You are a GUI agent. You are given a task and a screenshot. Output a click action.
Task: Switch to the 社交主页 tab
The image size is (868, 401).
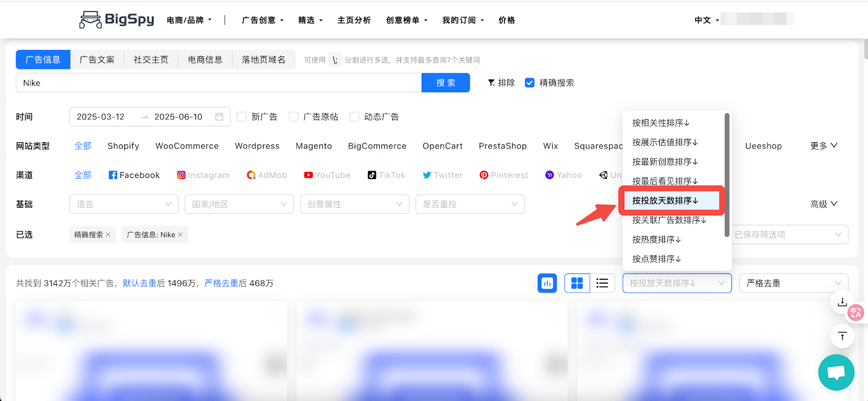click(151, 60)
